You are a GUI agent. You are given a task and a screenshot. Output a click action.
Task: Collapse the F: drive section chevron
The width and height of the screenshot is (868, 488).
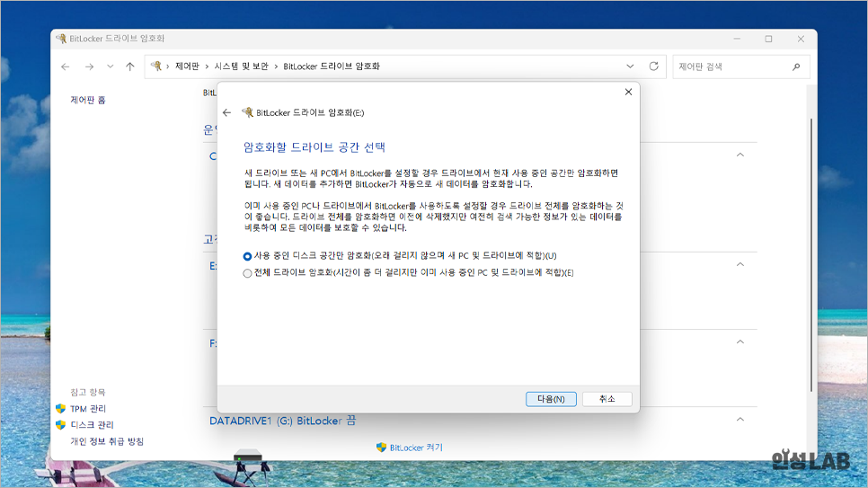coord(740,342)
